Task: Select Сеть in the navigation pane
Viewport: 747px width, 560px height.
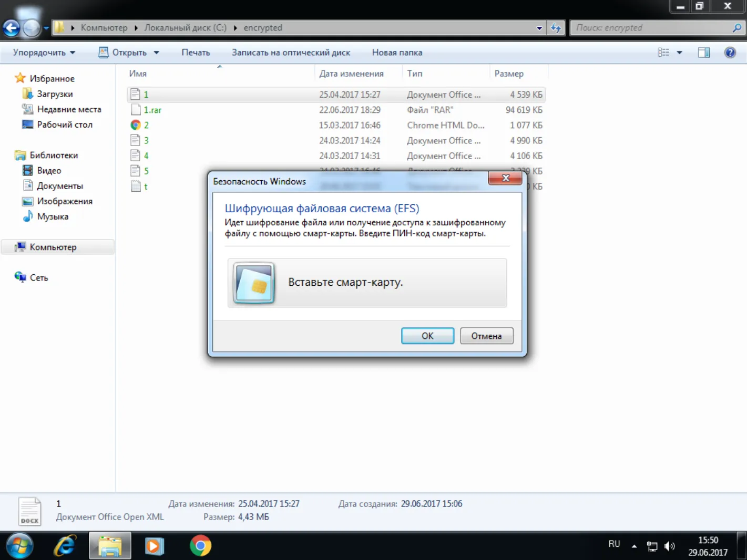Action: pyautogui.click(x=39, y=278)
